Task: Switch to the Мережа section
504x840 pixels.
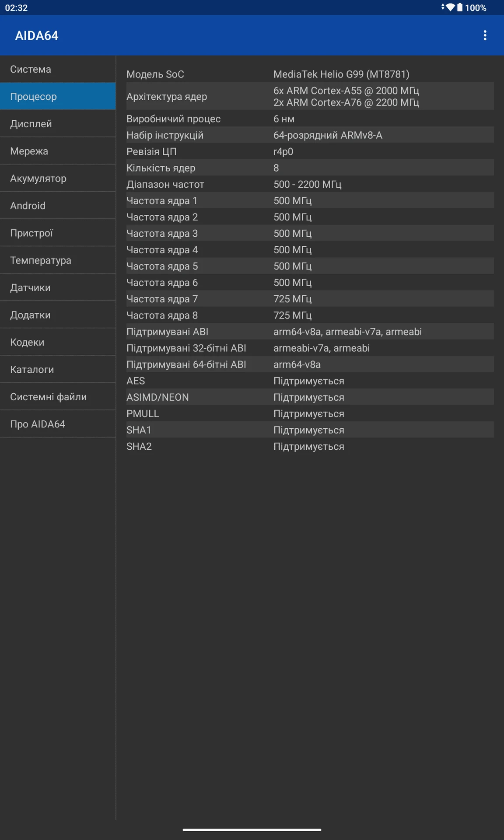Action: tap(58, 151)
